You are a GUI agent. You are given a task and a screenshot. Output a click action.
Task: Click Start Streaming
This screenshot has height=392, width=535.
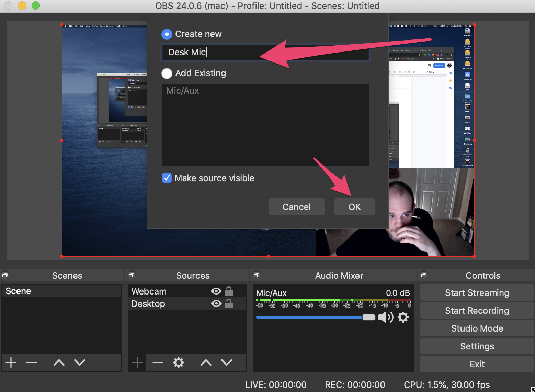[477, 293]
